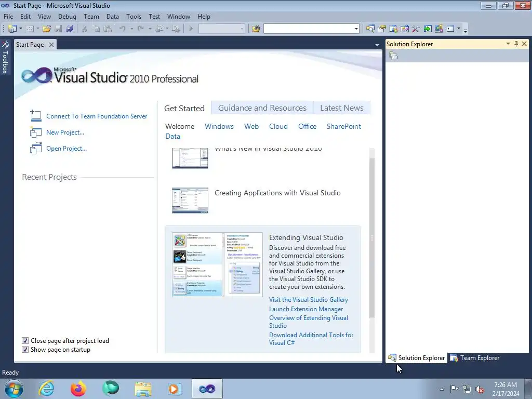Click the toolbar icon left of Toolbox icon
Image resolution: width=532 pixels, height=399 pixels.
point(404,29)
